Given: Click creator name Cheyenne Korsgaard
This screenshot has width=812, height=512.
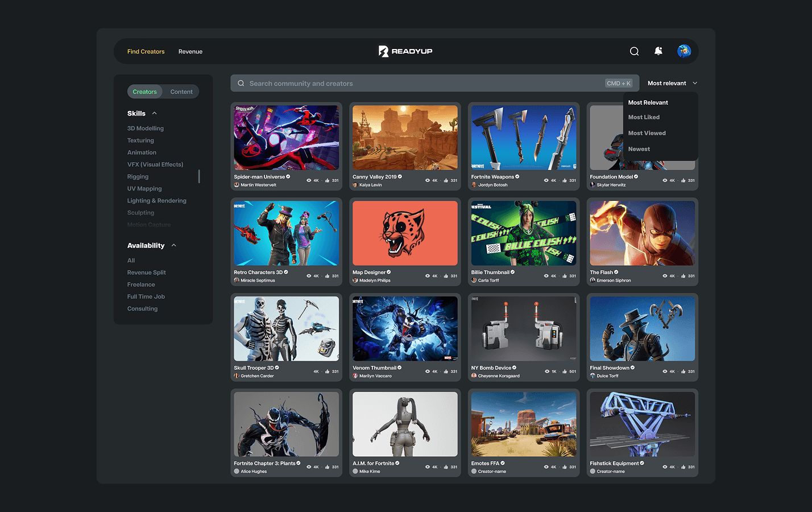Looking at the screenshot, I should (499, 376).
